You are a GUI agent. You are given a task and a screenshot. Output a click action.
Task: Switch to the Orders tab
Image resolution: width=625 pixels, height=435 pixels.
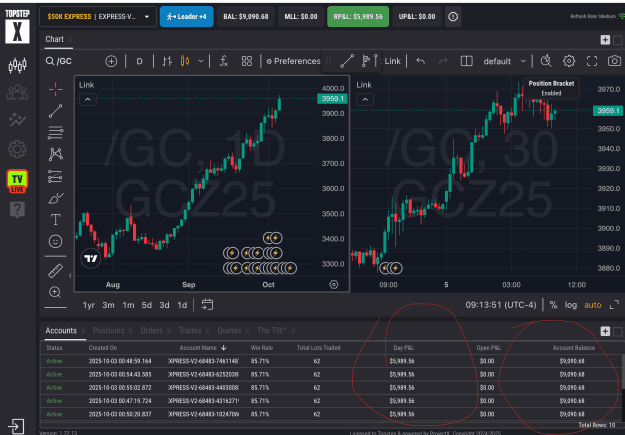point(151,331)
